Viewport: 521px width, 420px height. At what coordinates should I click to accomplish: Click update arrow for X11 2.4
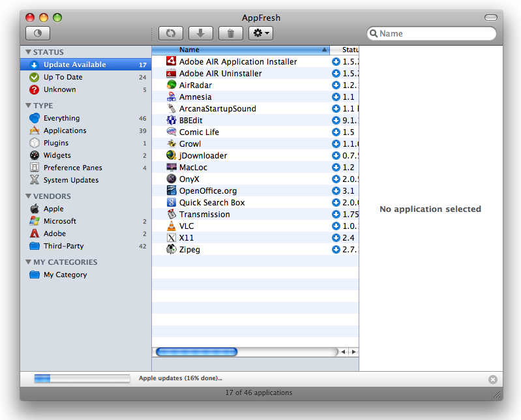(x=336, y=237)
